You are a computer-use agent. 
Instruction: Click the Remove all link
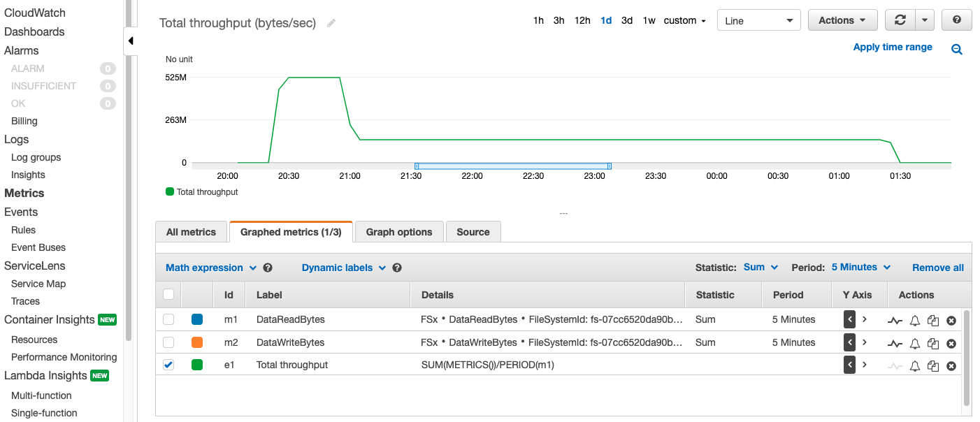(938, 268)
